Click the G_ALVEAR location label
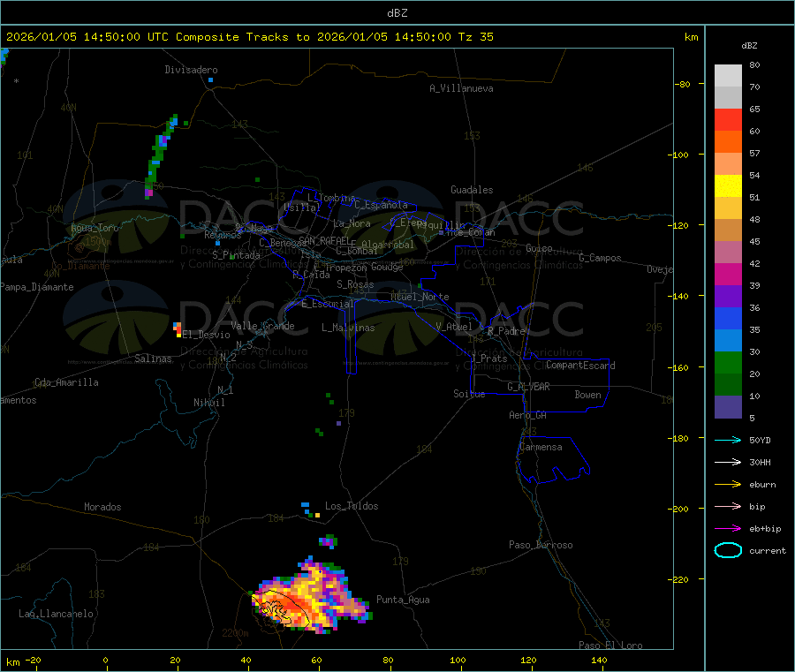Screen dimensions: 795x672 pos(528,387)
